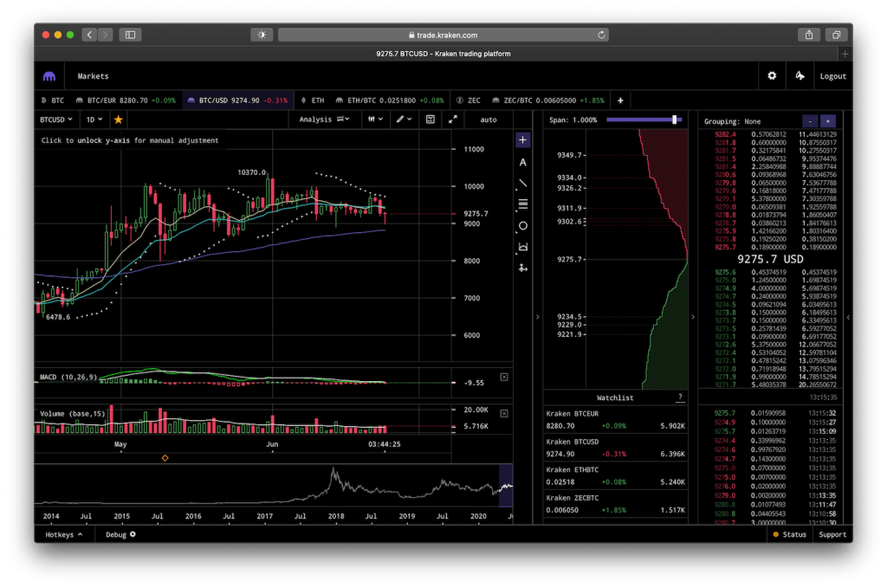The width and height of the screenshot is (887, 588).
Task: Add a new market tab with plus
Action: click(x=620, y=100)
